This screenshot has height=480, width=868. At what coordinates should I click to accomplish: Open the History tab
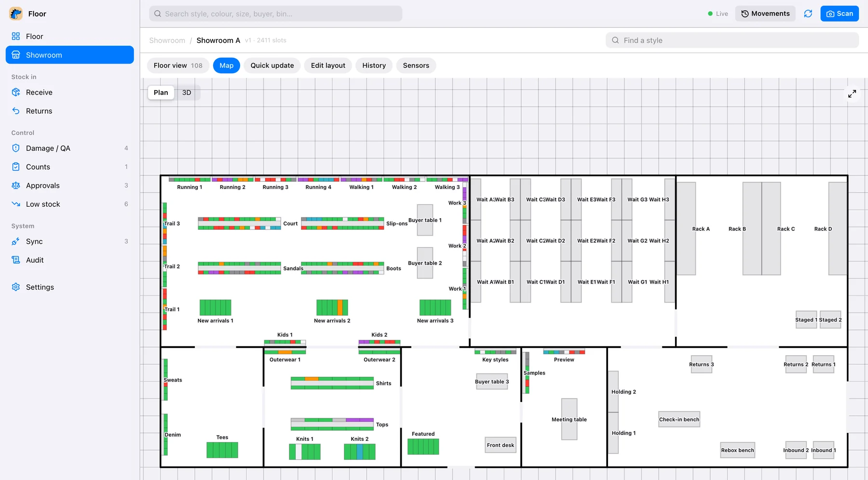point(374,66)
